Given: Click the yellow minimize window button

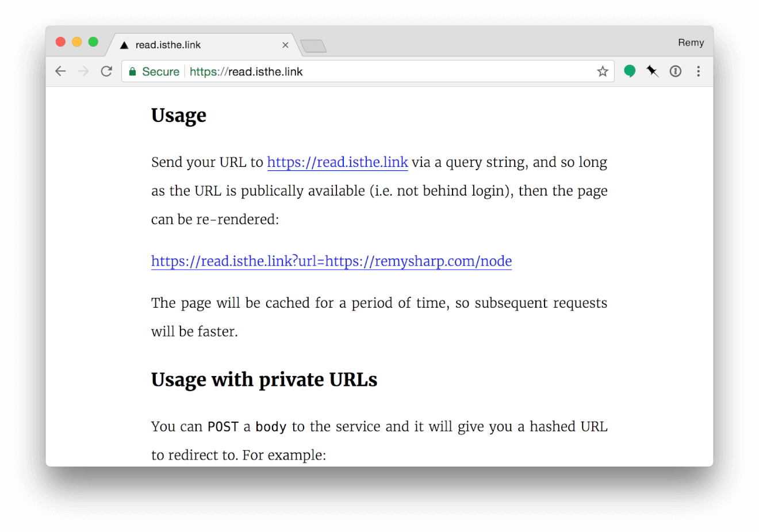Looking at the screenshot, I should point(76,42).
